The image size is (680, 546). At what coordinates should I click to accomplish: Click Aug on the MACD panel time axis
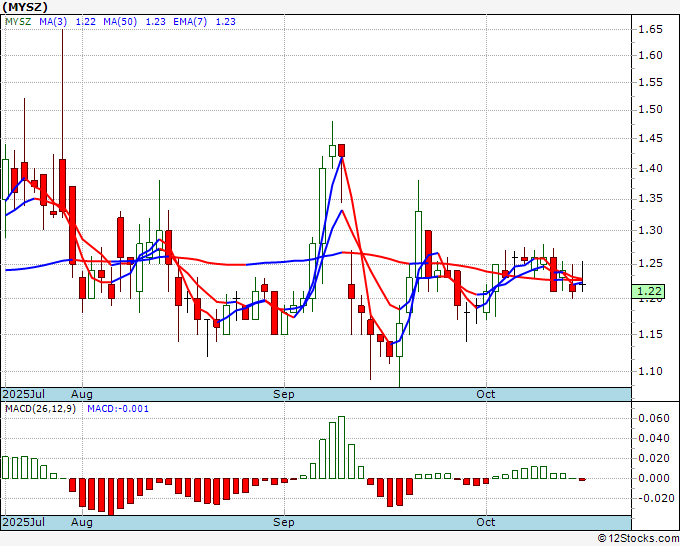[82, 522]
